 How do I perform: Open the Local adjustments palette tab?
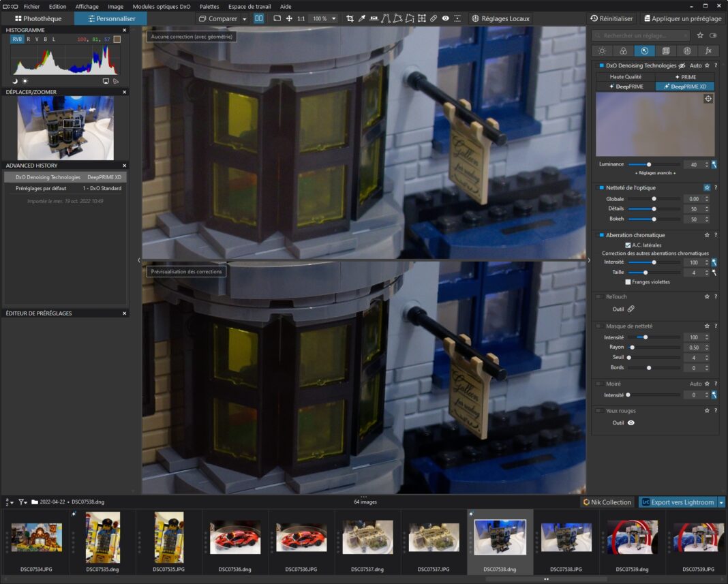pyautogui.click(x=687, y=50)
